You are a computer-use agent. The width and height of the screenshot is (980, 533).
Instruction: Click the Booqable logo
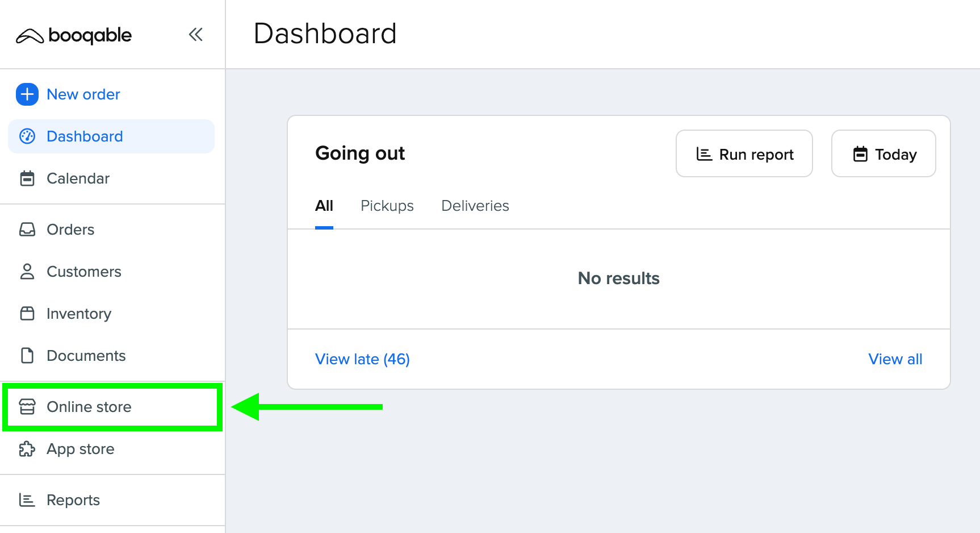(74, 36)
